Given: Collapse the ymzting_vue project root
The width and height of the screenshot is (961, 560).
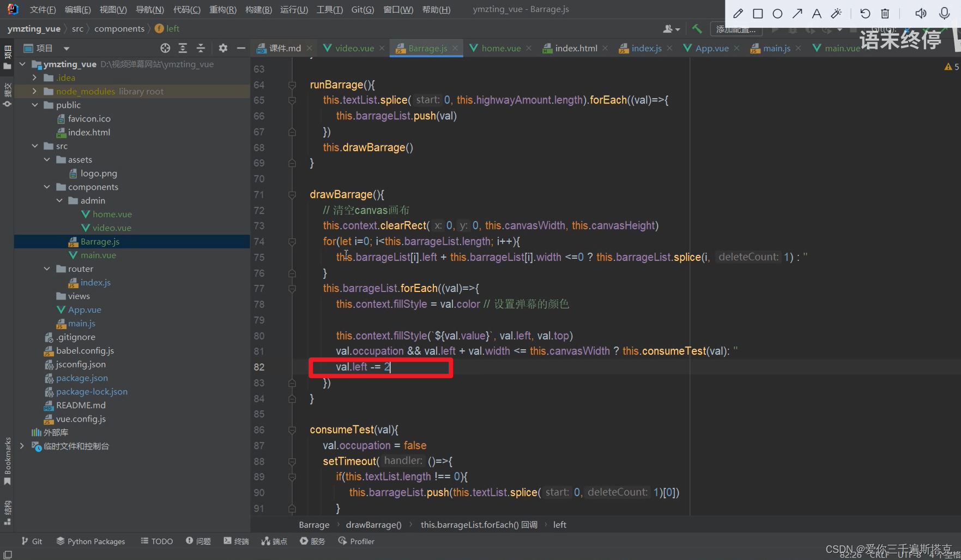Looking at the screenshot, I should 22,64.
